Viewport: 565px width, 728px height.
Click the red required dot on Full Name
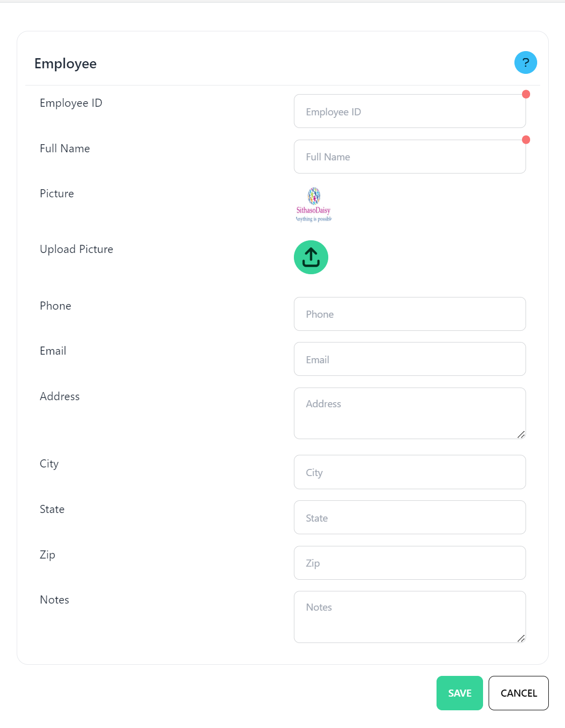(526, 140)
